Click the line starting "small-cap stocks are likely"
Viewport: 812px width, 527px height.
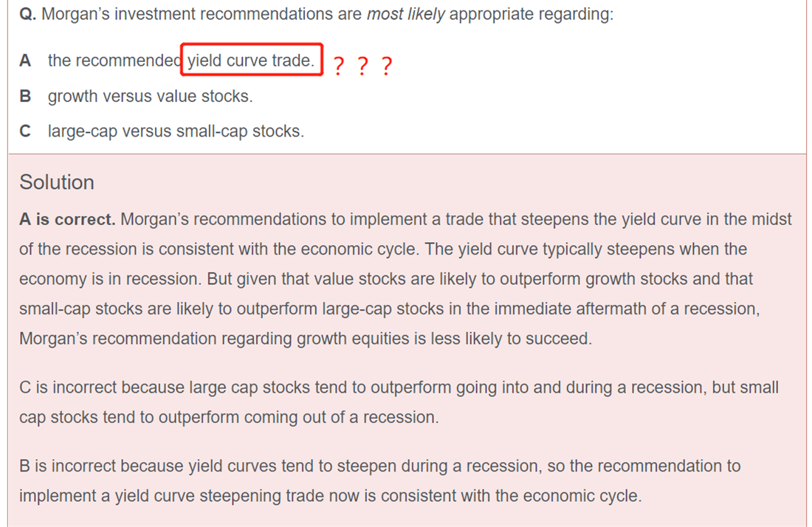point(390,309)
